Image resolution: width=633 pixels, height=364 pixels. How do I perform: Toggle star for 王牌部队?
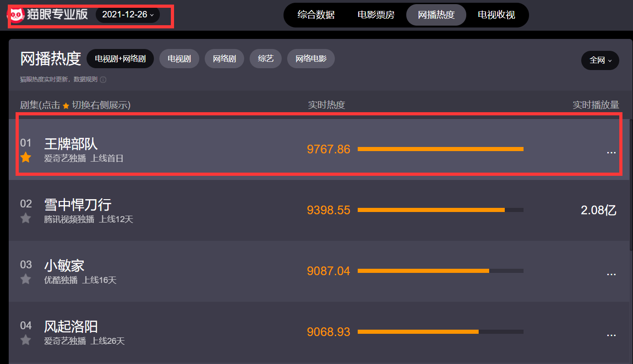pos(26,158)
